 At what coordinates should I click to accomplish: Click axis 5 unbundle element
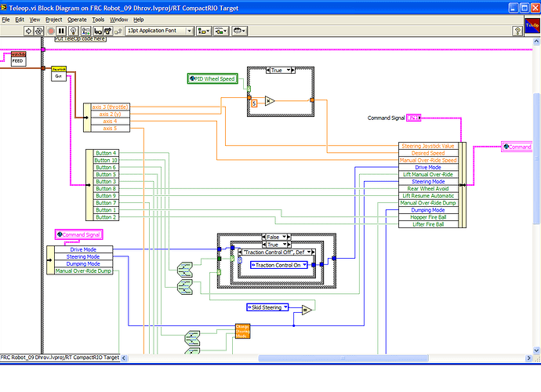(110, 129)
